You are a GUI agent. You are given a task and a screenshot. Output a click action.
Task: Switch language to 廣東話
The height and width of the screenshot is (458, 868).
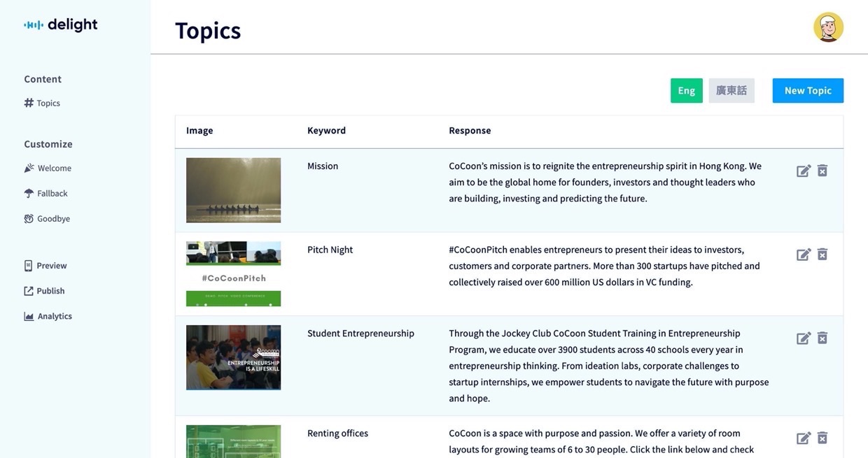[731, 91]
